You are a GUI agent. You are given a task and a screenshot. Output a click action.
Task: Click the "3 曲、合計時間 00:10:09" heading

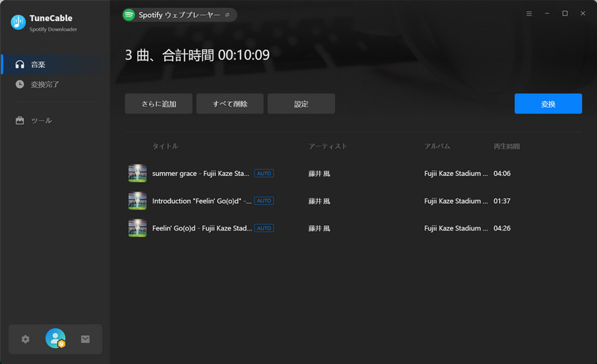point(197,55)
